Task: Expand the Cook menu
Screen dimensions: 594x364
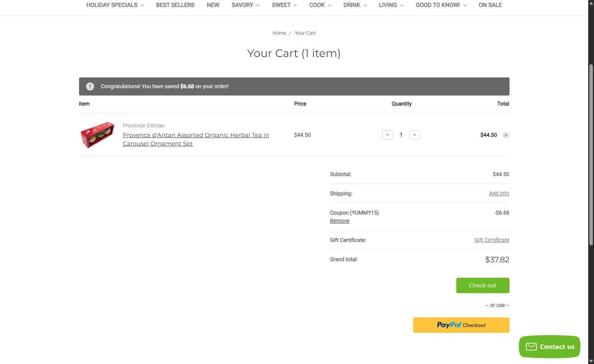Action: [x=320, y=5]
